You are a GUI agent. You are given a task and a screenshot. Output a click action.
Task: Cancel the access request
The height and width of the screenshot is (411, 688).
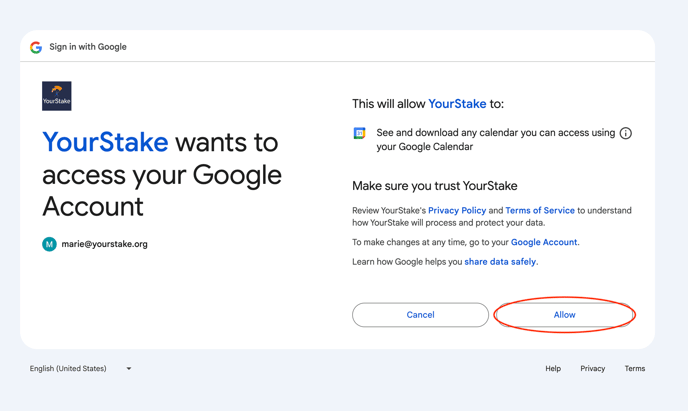420,315
